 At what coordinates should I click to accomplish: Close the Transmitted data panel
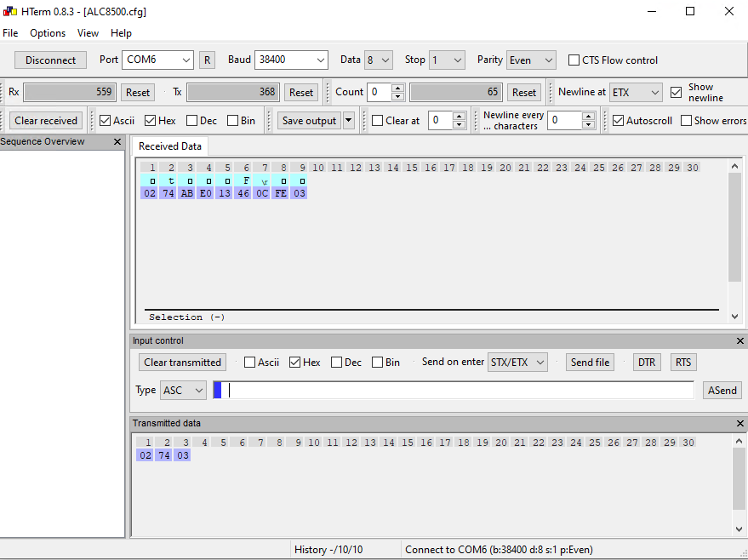(x=739, y=424)
